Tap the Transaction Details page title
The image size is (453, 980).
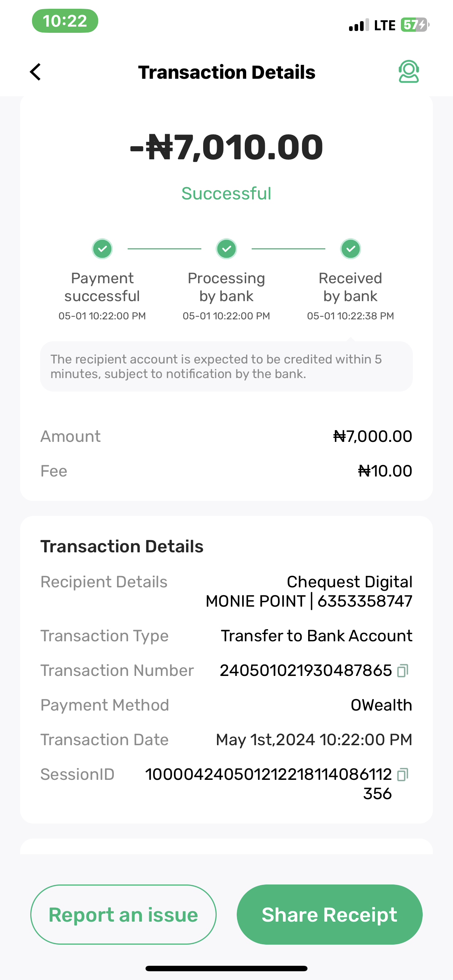point(226,72)
